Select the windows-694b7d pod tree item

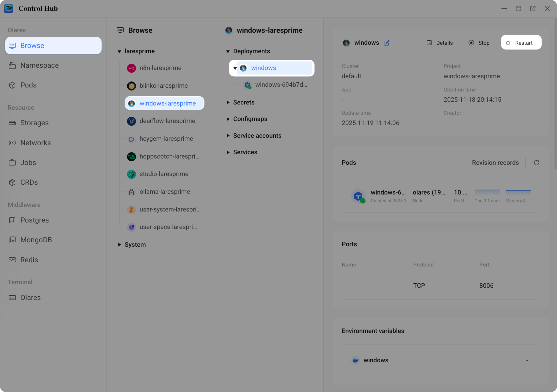click(x=281, y=85)
